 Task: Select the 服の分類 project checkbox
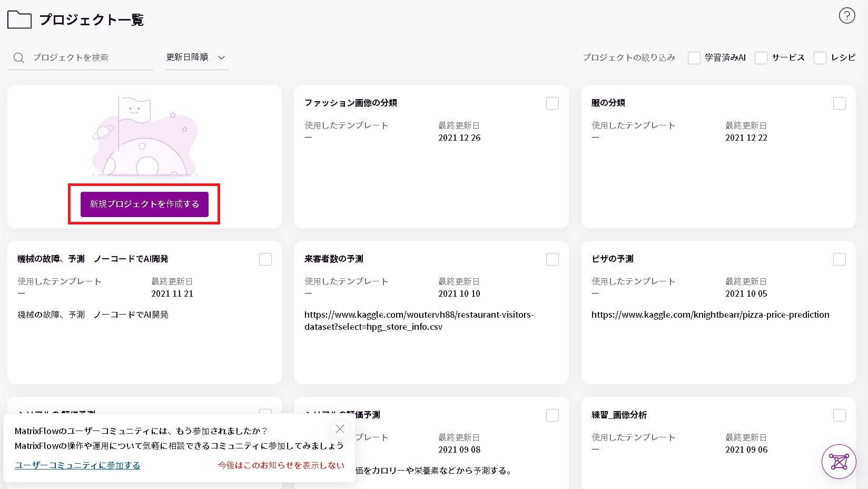click(840, 103)
